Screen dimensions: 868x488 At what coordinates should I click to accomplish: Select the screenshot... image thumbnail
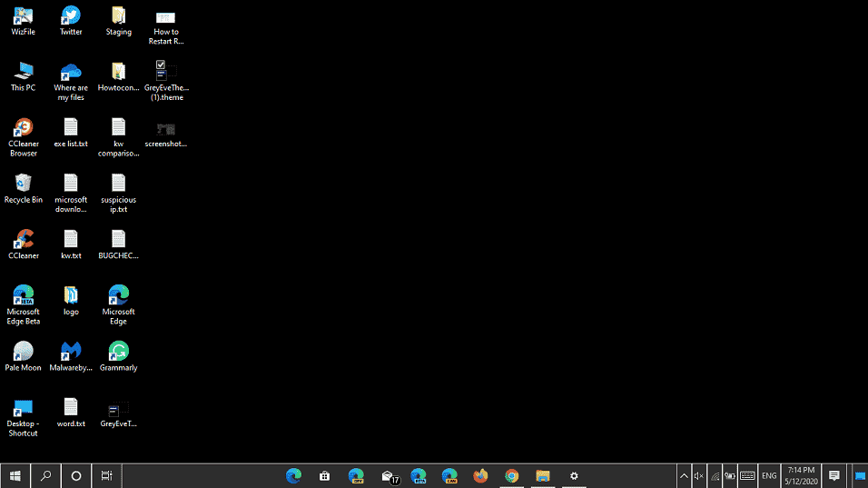[x=166, y=134]
